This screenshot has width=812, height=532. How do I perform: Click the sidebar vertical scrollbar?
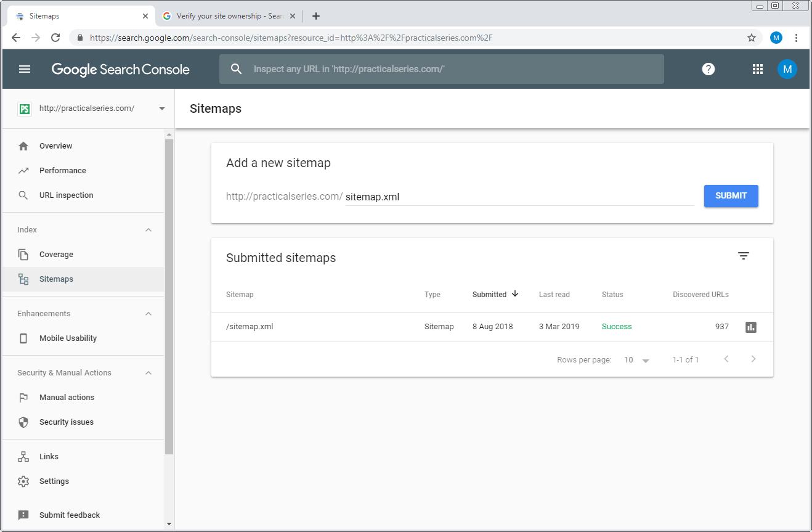(x=169, y=296)
